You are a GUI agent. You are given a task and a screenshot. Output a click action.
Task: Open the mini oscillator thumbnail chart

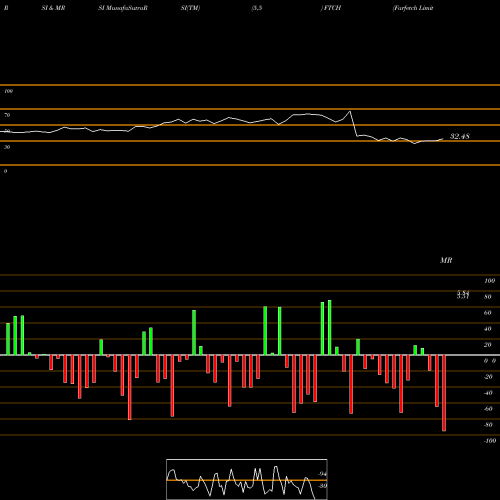point(247,479)
